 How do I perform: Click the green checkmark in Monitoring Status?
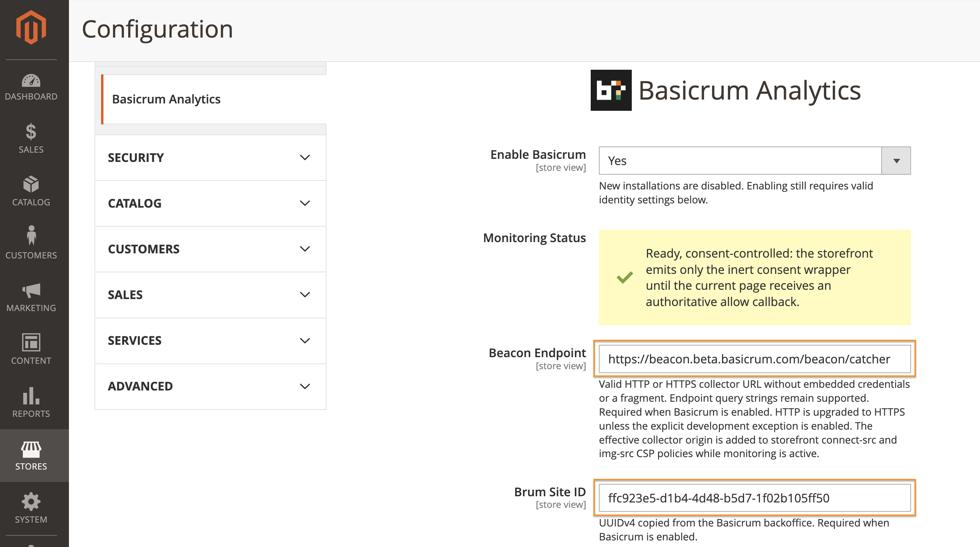pyautogui.click(x=625, y=277)
